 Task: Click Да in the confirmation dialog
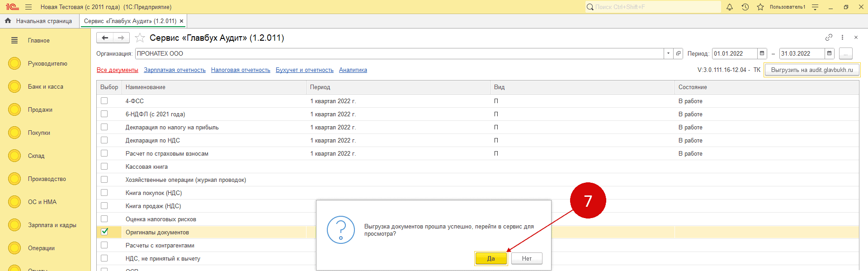[491, 258]
